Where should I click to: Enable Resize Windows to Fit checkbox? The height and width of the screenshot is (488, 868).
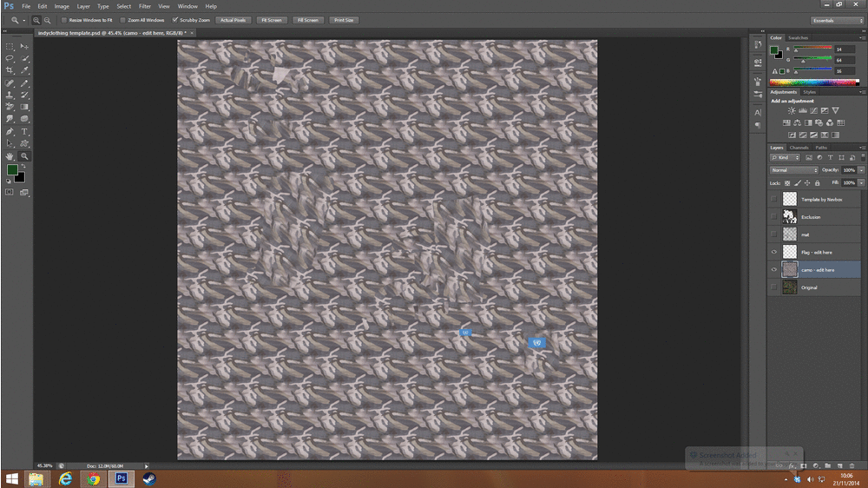[63, 20]
